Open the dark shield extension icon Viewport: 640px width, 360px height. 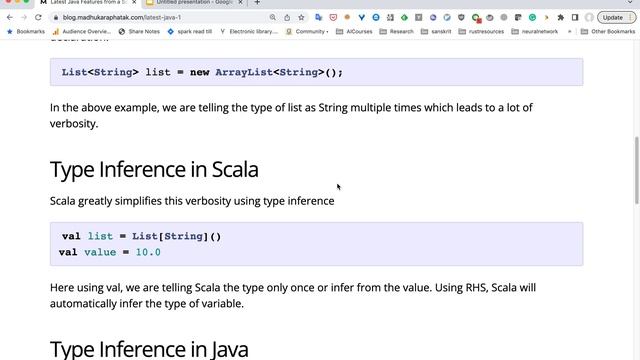pyautogui.click(x=461, y=18)
